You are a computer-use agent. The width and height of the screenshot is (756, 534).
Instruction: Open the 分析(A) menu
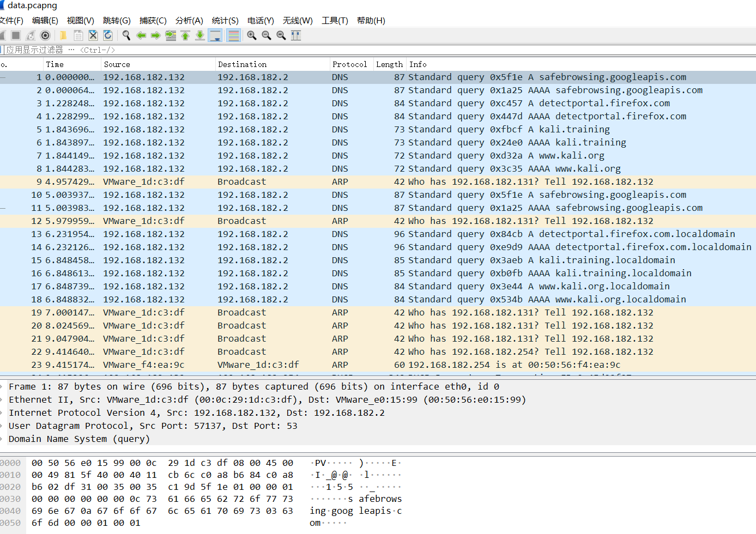click(189, 21)
